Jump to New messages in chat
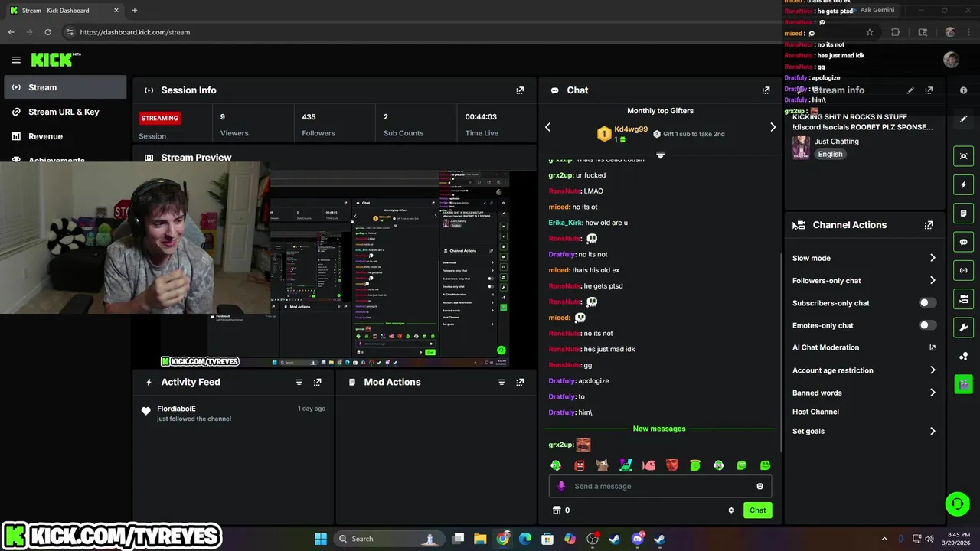This screenshot has height=551, width=980. pos(659,429)
